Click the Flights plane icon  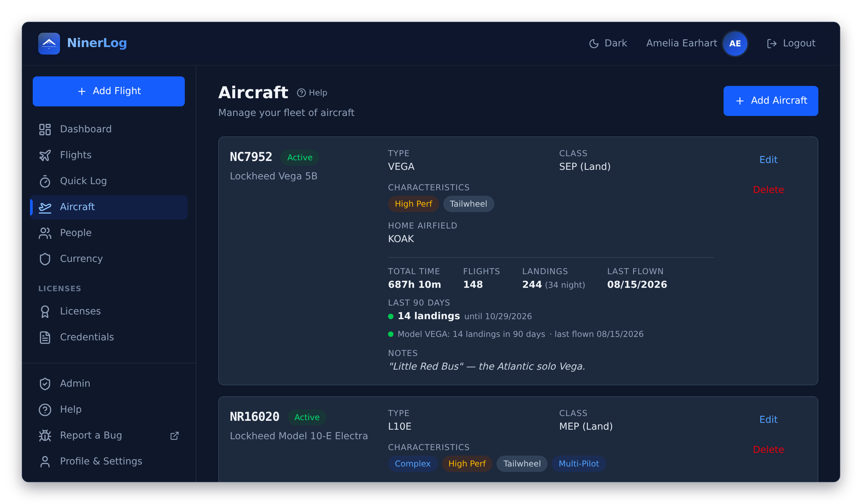(x=45, y=155)
